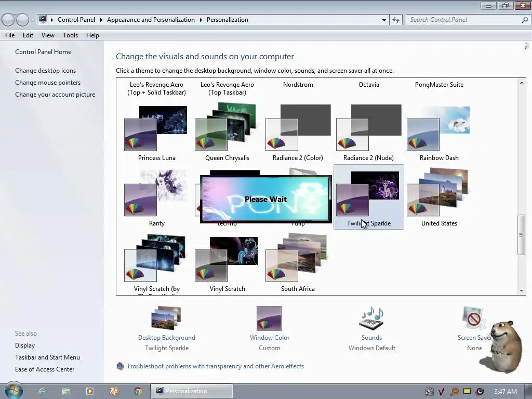Expand the arrow after Appearance and Personalization
The width and height of the screenshot is (532, 399).
[x=201, y=20]
